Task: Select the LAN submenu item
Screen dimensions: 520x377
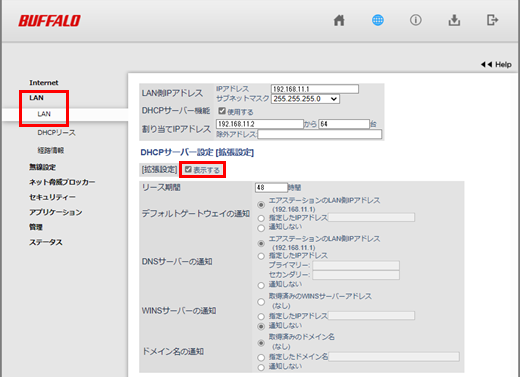Action: point(44,114)
